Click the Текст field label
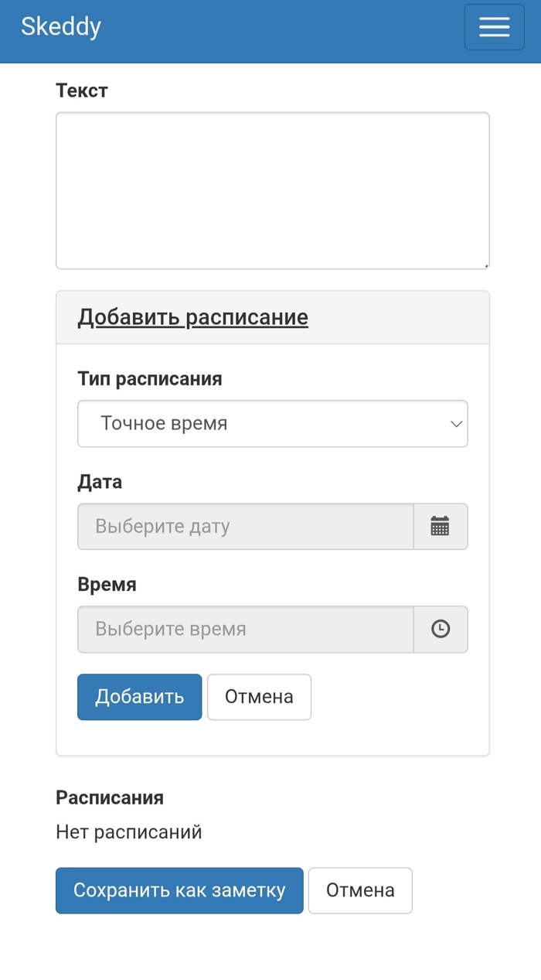541x980 pixels. [82, 90]
